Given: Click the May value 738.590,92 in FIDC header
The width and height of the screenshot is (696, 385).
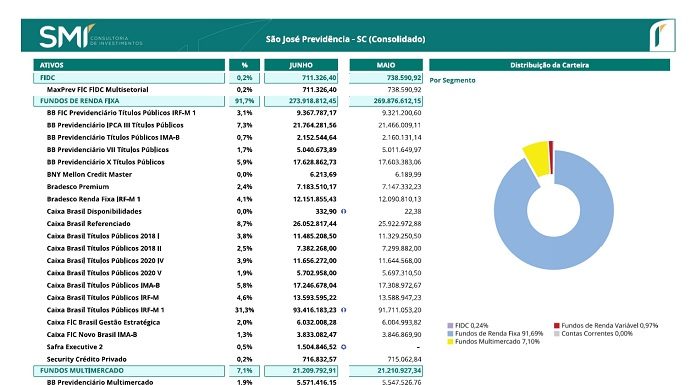Looking at the screenshot, I should [404, 78].
